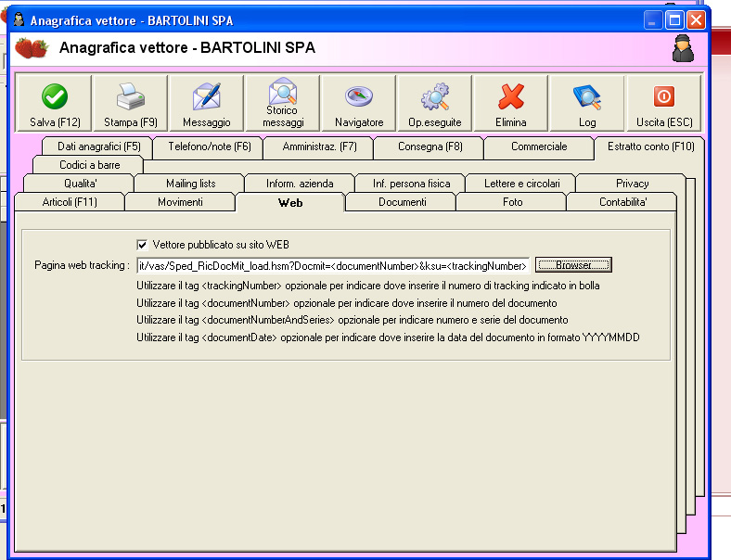
Task: Click the Salva (F12) green checkmark button
Action: [x=54, y=103]
